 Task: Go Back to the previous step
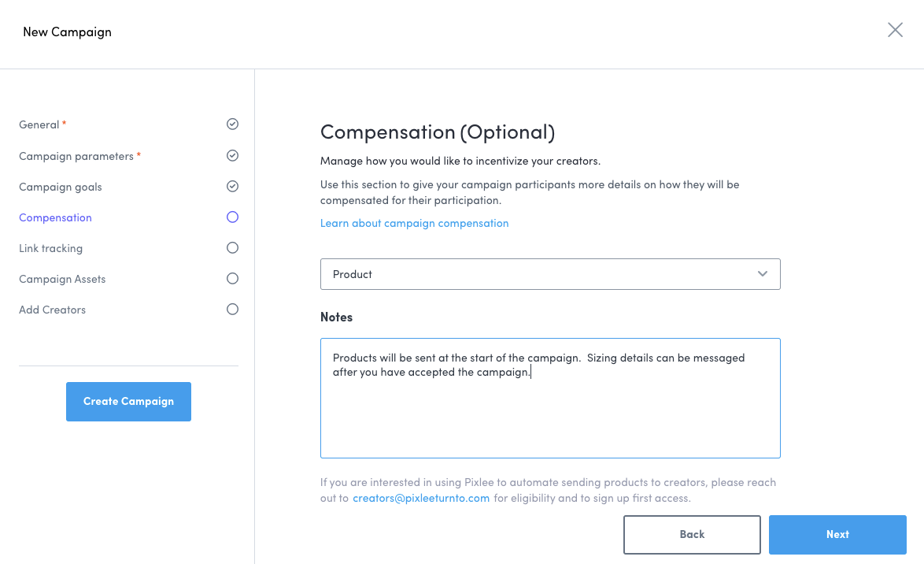click(x=692, y=535)
